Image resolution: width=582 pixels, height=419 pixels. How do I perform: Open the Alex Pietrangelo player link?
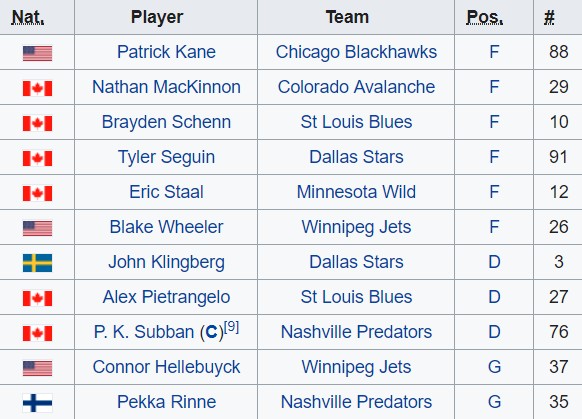pyautogui.click(x=166, y=297)
